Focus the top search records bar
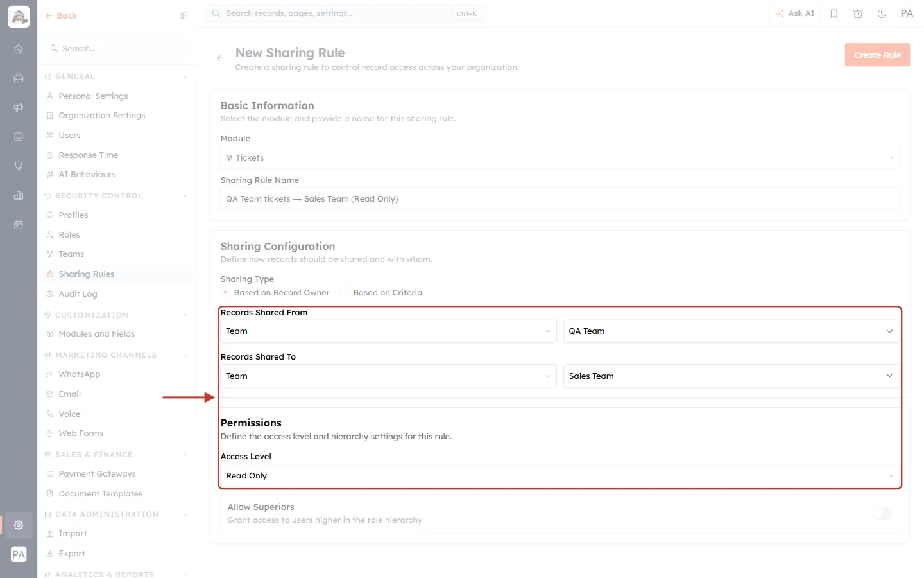Viewport: 924px width, 578px height. click(346, 13)
